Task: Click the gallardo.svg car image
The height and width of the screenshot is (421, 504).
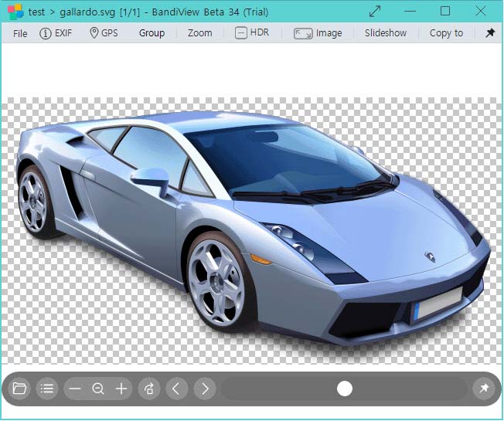Action: tap(252, 230)
